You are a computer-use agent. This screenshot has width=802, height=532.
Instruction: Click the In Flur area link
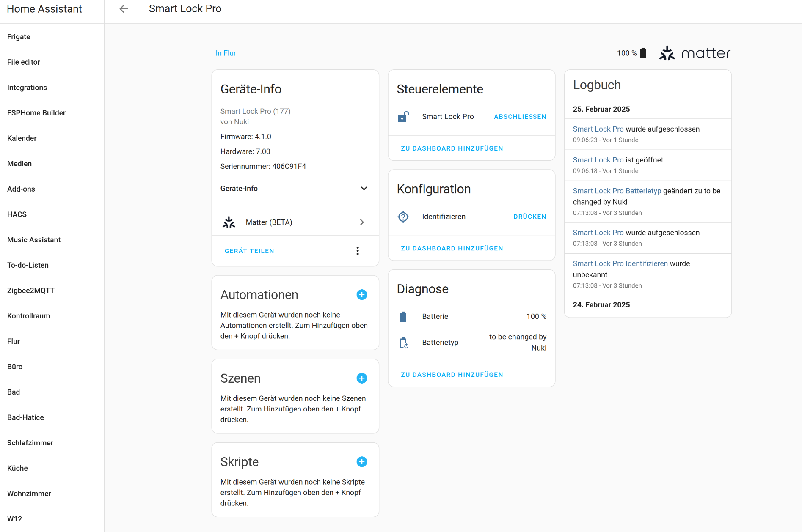pyautogui.click(x=226, y=53)
